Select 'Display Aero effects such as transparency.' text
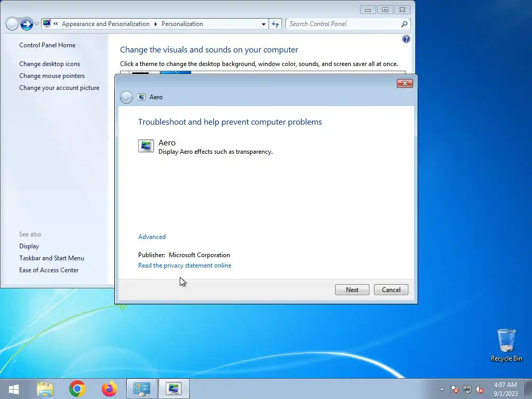This screenshot has width=532, height=399. point(216,152)
